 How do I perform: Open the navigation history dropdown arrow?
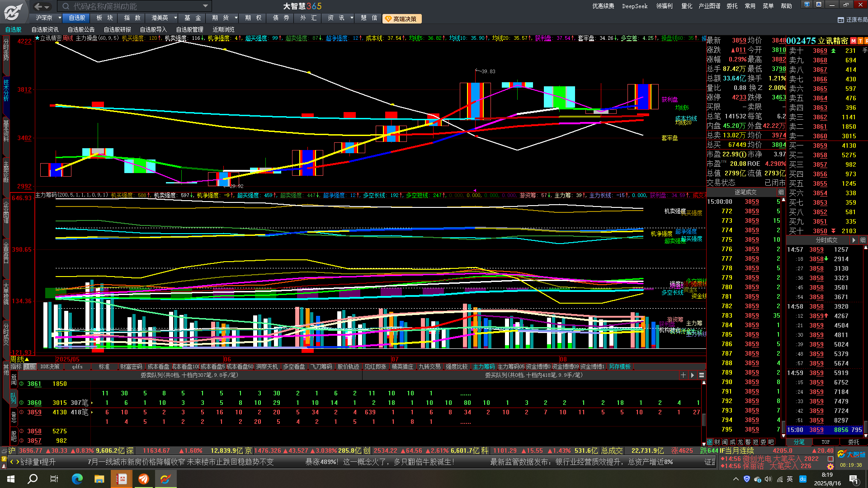coord(47,7)
